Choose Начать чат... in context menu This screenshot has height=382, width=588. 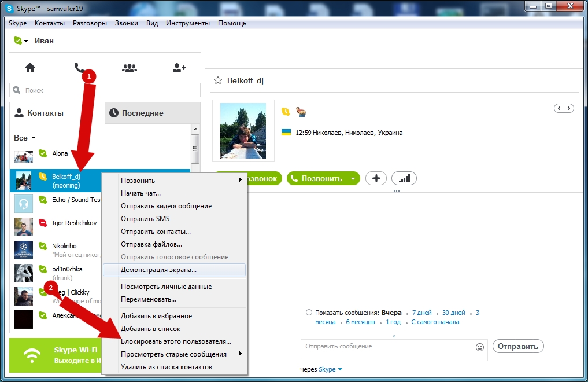175,193
